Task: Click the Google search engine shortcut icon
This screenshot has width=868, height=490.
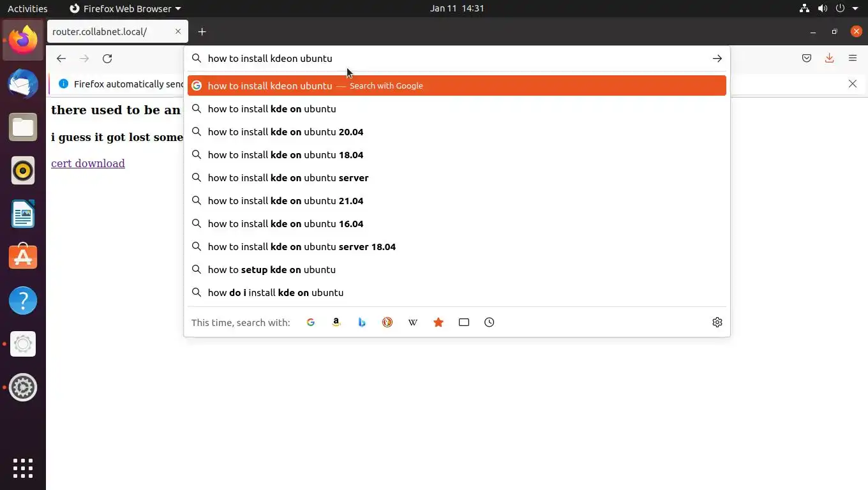Action: pyautogui.click(x=311, y=322)
